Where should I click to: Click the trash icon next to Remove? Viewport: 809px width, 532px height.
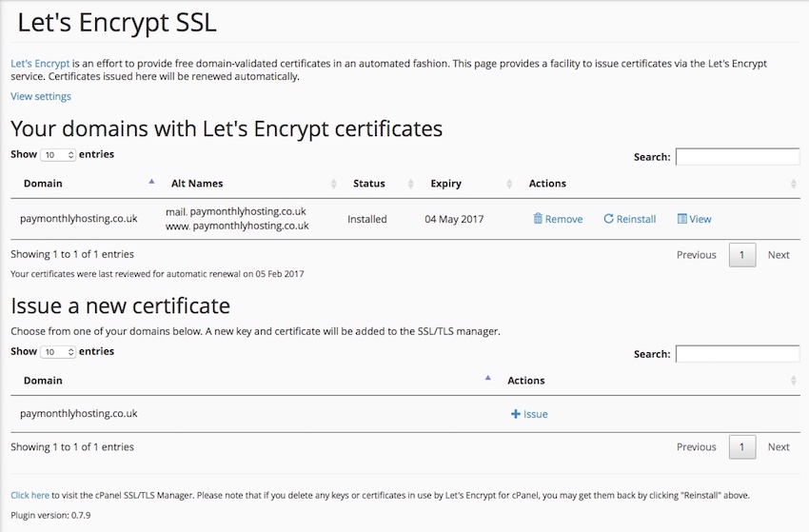538,218
